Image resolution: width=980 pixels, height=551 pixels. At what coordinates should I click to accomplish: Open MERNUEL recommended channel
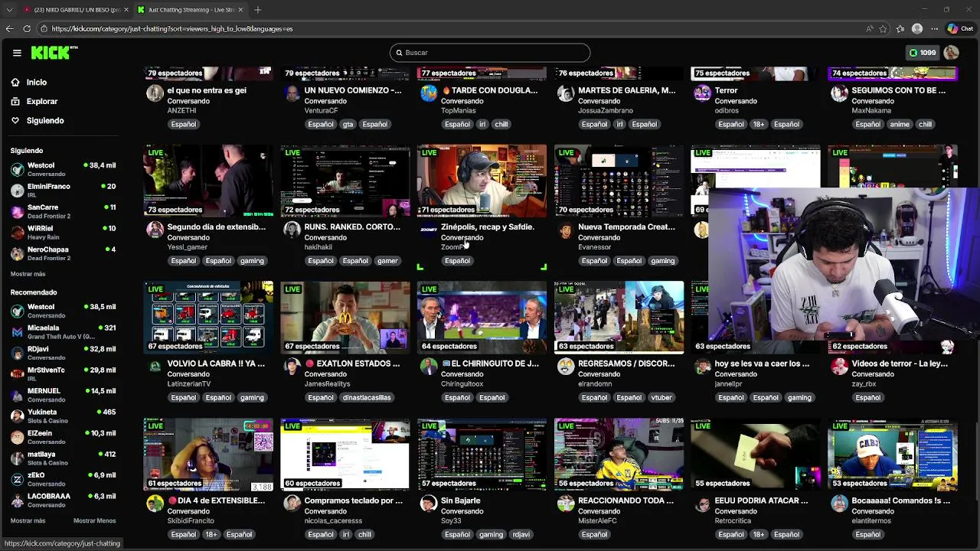tap(63, 395)
